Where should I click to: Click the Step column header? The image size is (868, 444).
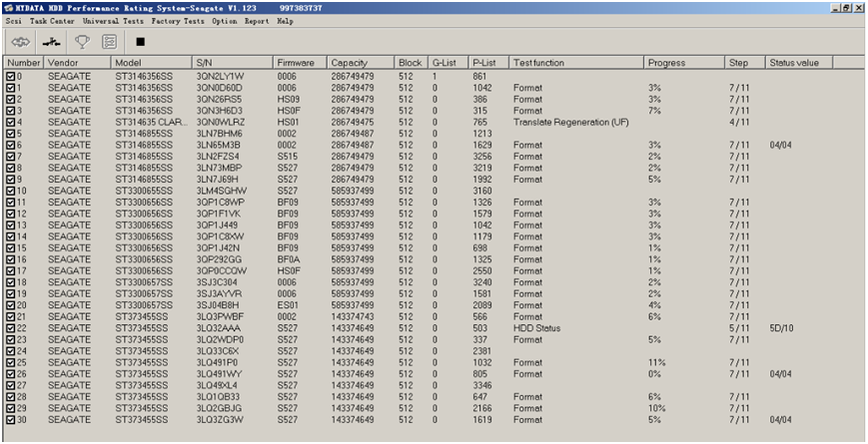click(745, 63)
